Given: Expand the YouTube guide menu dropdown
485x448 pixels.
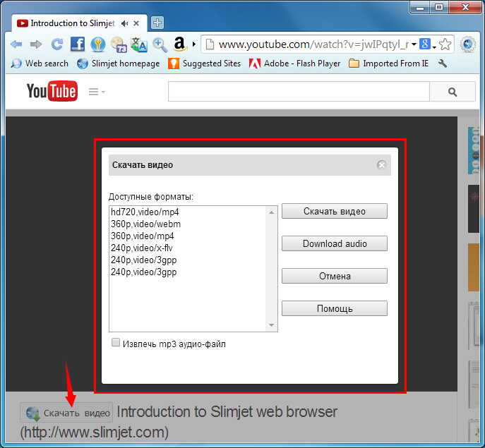Looking at the screenshot, I should pos(97,92).
